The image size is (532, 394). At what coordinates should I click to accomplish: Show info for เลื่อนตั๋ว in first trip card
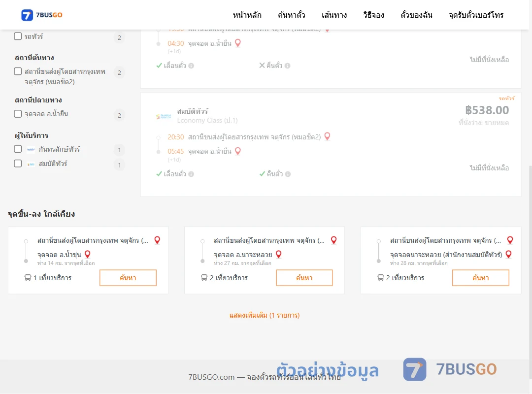(x=191, y=66)
